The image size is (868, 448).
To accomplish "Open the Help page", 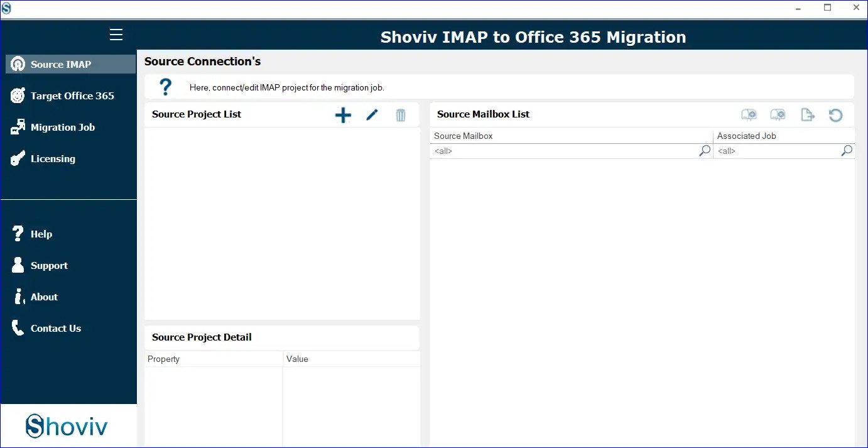I will tap(41, 234).
